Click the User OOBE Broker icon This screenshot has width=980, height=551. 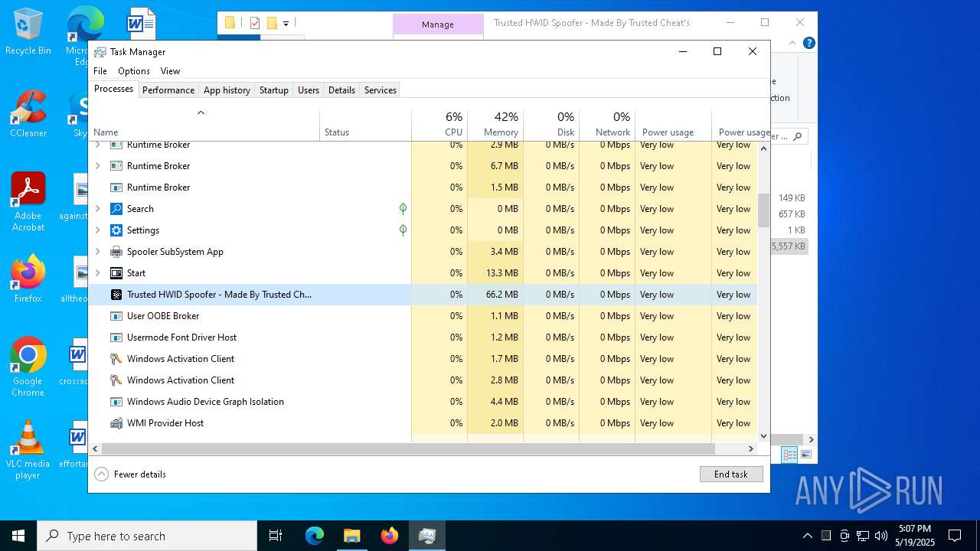pyautogui.click(x=116, y=316)
